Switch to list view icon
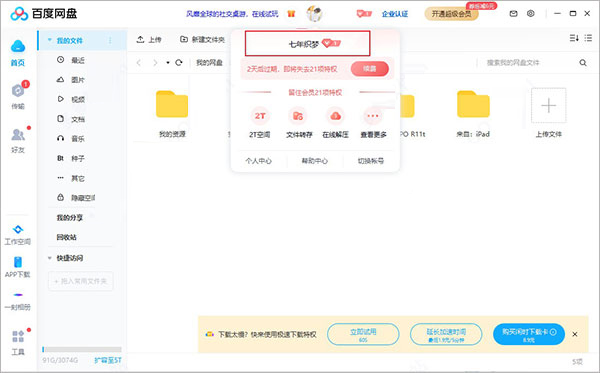 [588, 38]
